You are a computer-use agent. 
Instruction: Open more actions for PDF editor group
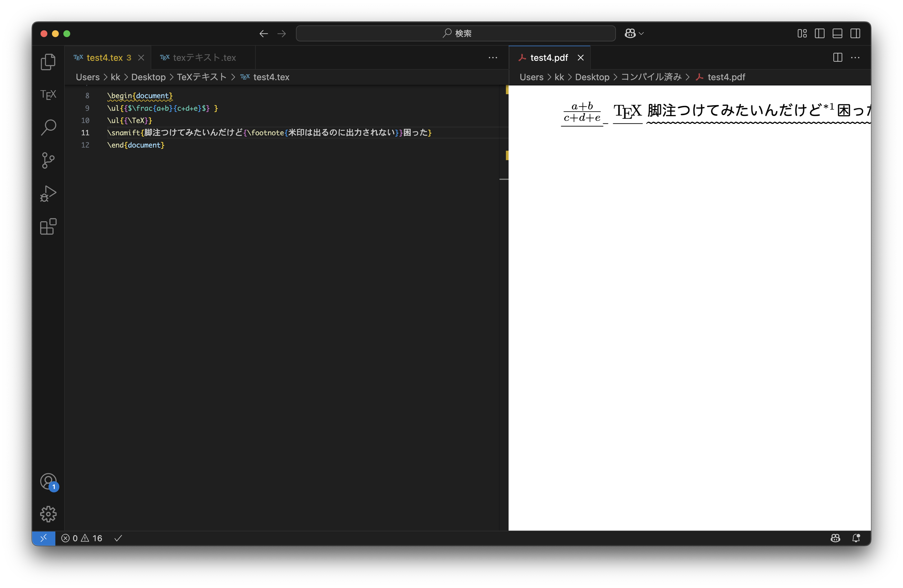coord(855,58)
